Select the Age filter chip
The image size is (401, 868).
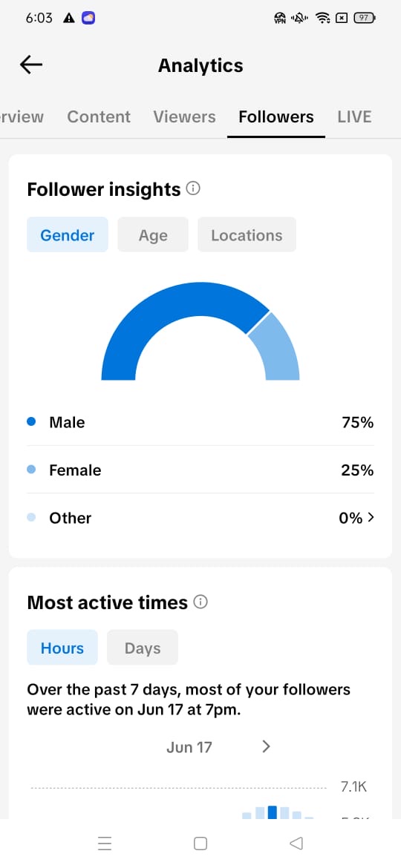pos(153,234)
